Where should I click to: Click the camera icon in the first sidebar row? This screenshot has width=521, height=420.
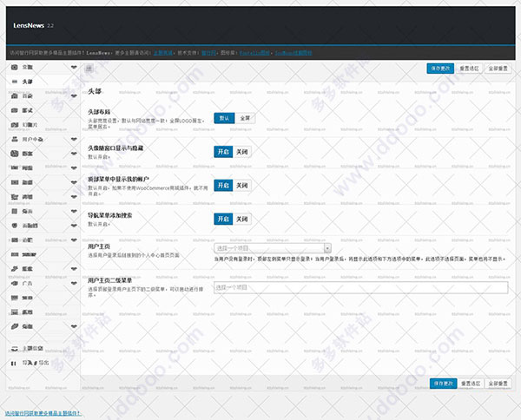tap(14, 67)
